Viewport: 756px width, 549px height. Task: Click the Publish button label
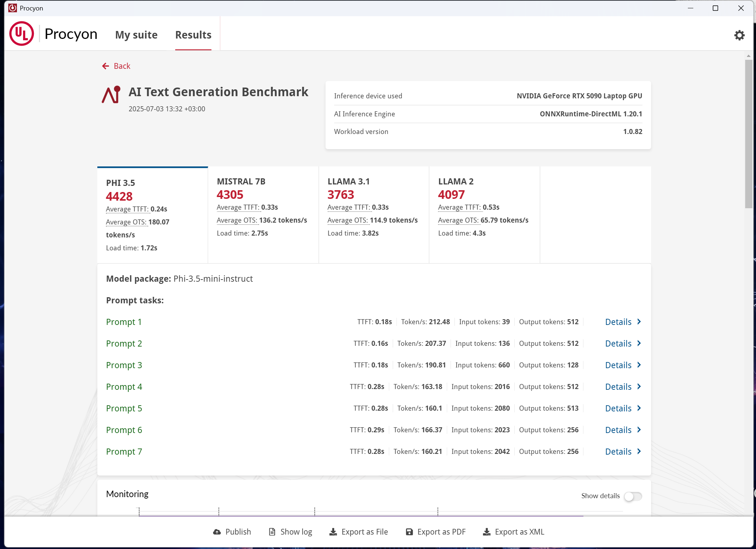(238, 532)
